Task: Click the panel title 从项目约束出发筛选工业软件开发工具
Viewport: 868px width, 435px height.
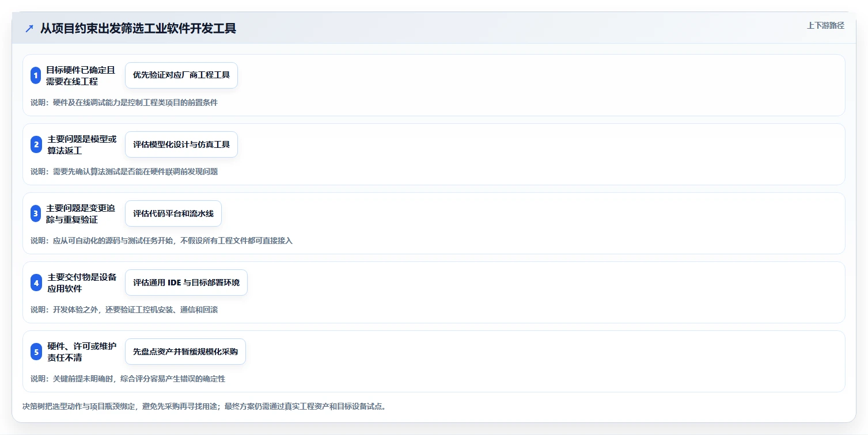Action: tap(138, 28)
